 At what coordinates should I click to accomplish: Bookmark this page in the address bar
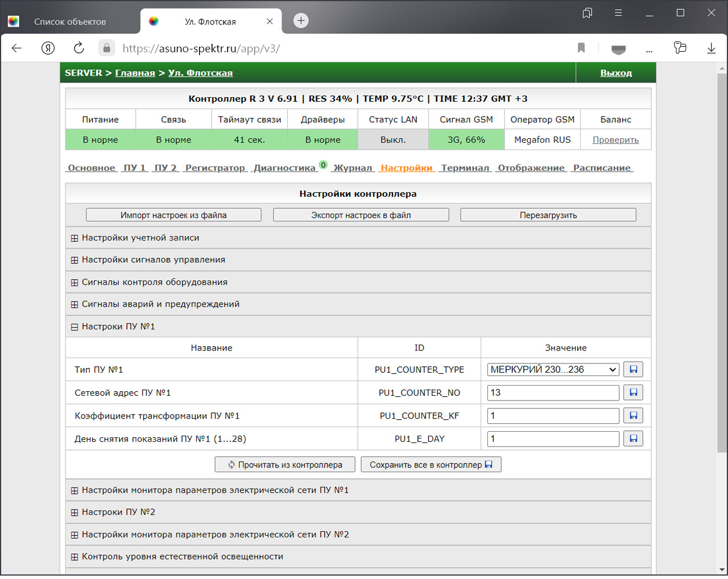pos(581,48)
